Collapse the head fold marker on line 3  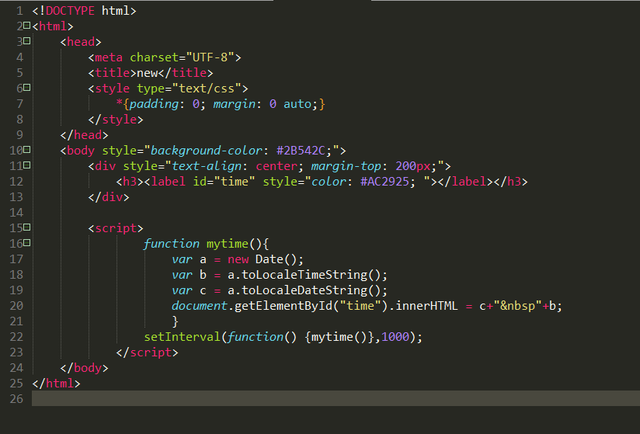tap(27, 41)
